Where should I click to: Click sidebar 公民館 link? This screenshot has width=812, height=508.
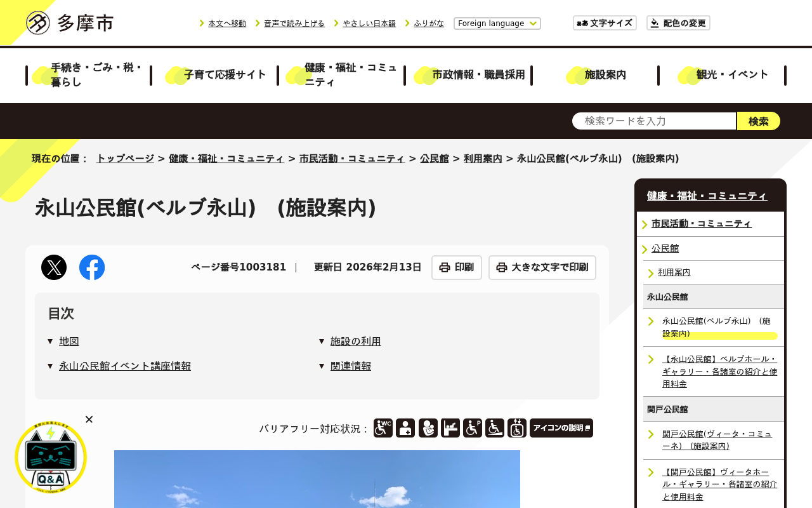coord(665,248)
